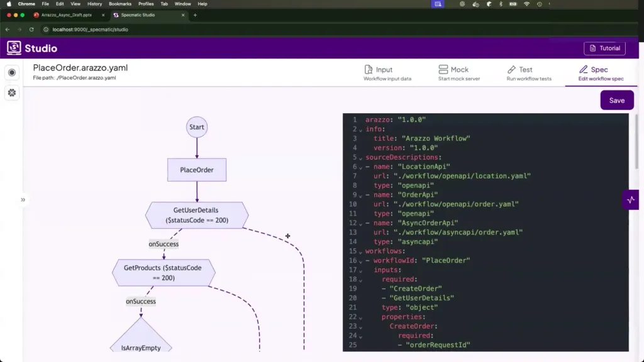Select the PlaceOrder node in diagram
Viewport: 644px width, 362px height.
point(196,170)
